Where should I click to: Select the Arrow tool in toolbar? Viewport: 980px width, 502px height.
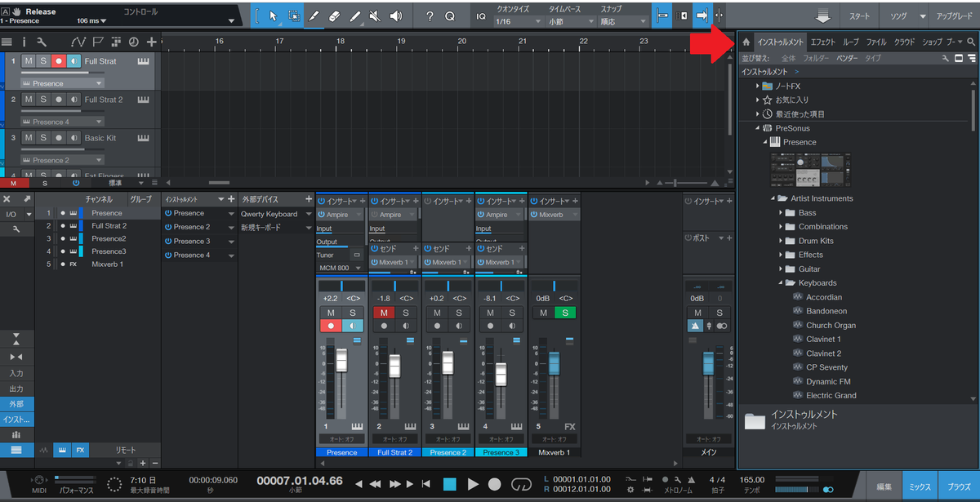[x=273, y=16]
